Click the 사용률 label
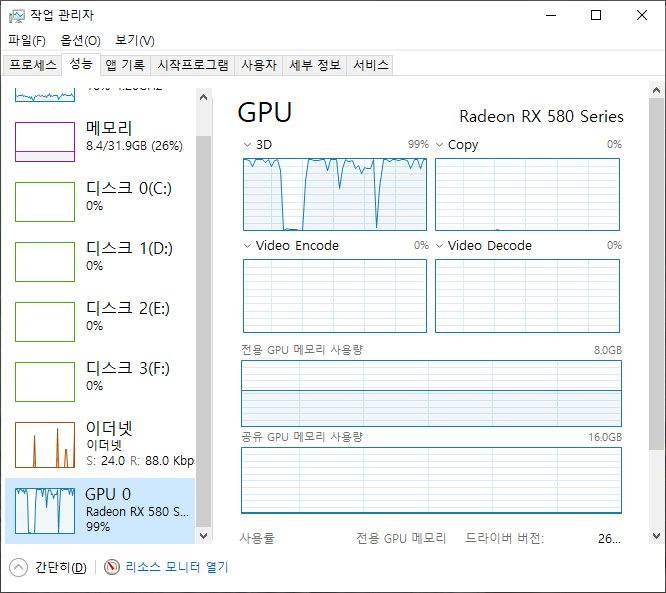Screen dimensions: 666x593 pyautogui.click(x=257, y=539)
